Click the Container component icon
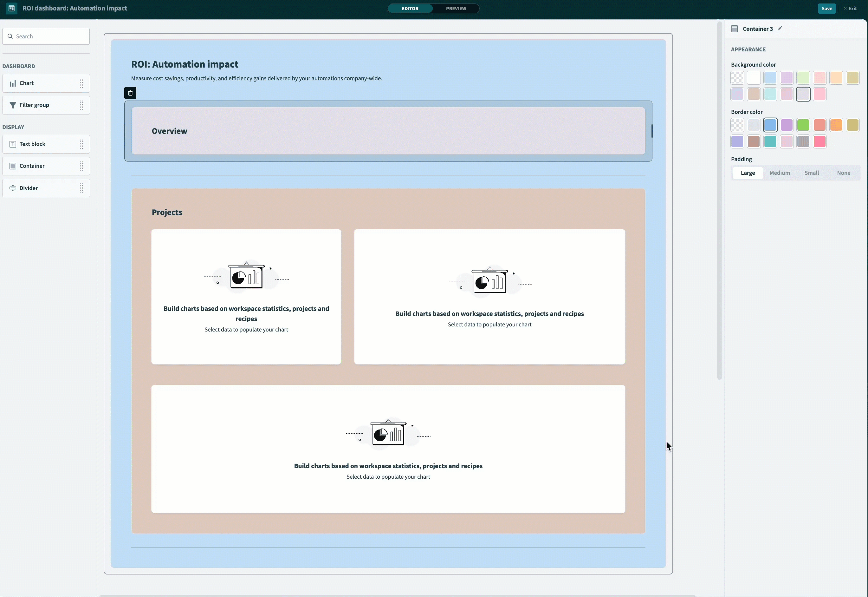Viewport: 868px width, 597px height. click(13, 166)
